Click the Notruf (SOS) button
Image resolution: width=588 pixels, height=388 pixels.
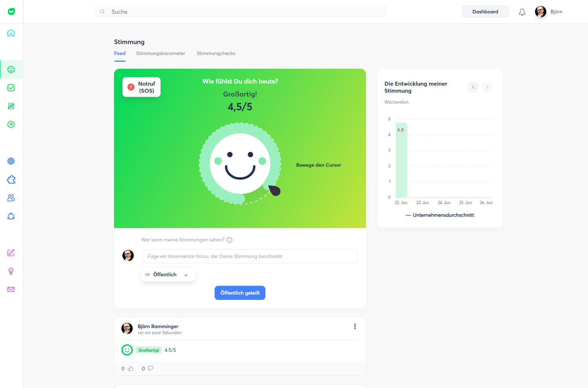[141, 87]
